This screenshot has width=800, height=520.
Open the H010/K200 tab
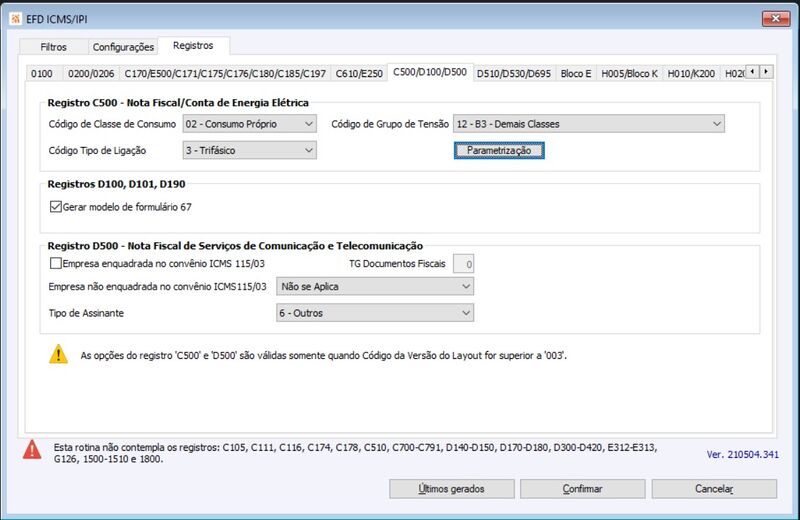point(691,73)
